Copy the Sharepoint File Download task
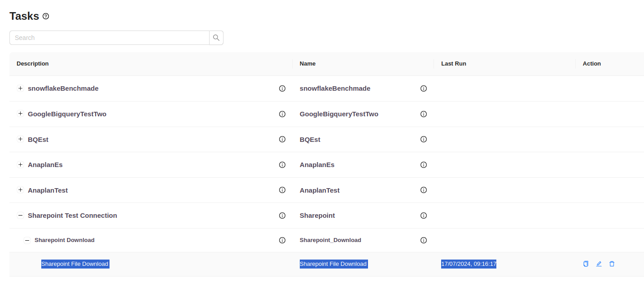644x282 pixels. 586,264
